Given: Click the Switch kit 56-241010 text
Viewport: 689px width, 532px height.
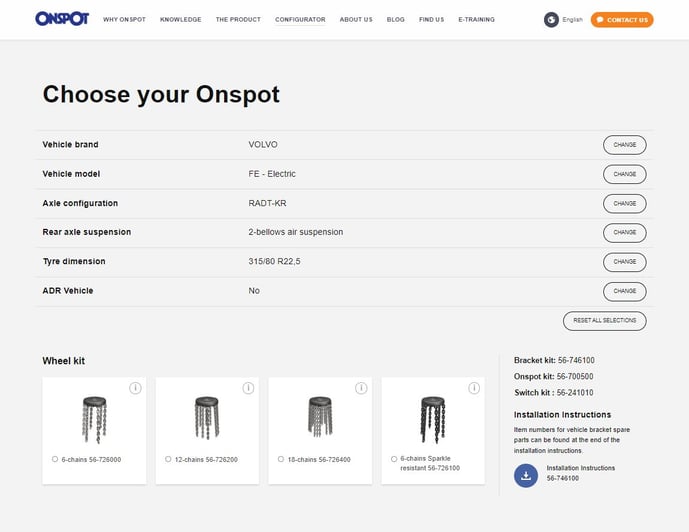Looking at the screenshot, I should (x=554, y=393).
